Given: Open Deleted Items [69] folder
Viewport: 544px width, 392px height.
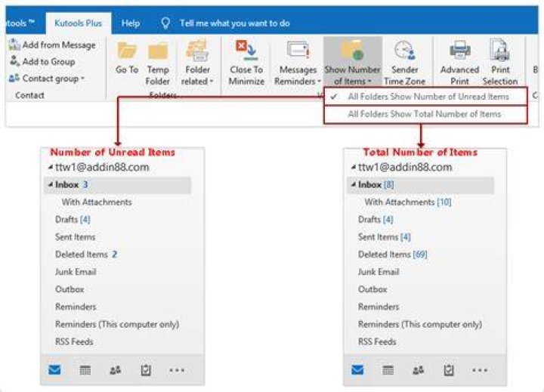Looking at the screenshot, I should click(x=392, y=255).
